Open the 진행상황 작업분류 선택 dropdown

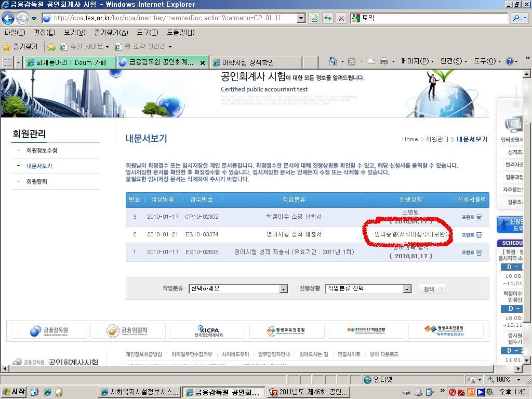[x=368, y=289]
